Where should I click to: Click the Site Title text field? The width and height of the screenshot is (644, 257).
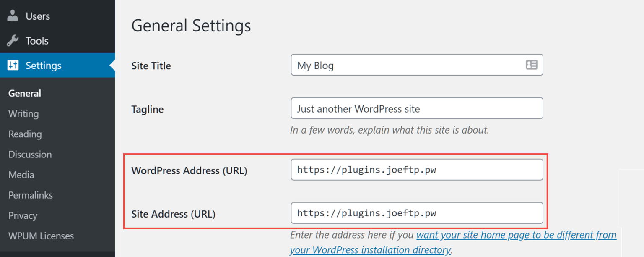(407, 65)
